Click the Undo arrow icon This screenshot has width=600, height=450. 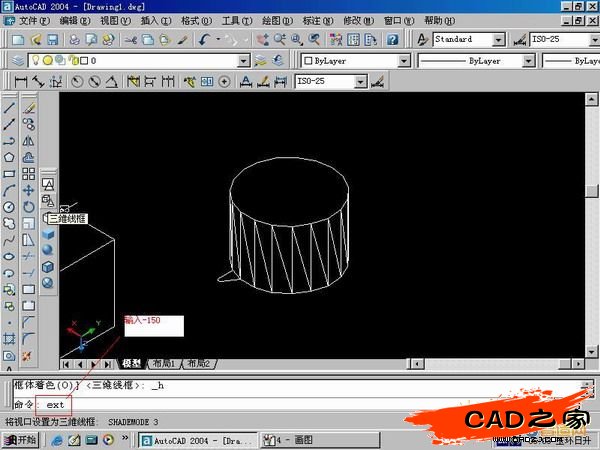pos(204,39)
